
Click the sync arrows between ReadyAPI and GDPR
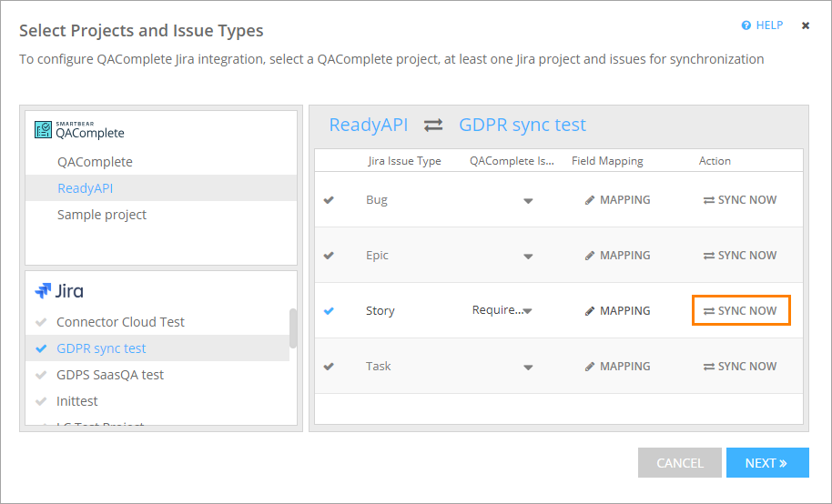click(x=433, y=126)
